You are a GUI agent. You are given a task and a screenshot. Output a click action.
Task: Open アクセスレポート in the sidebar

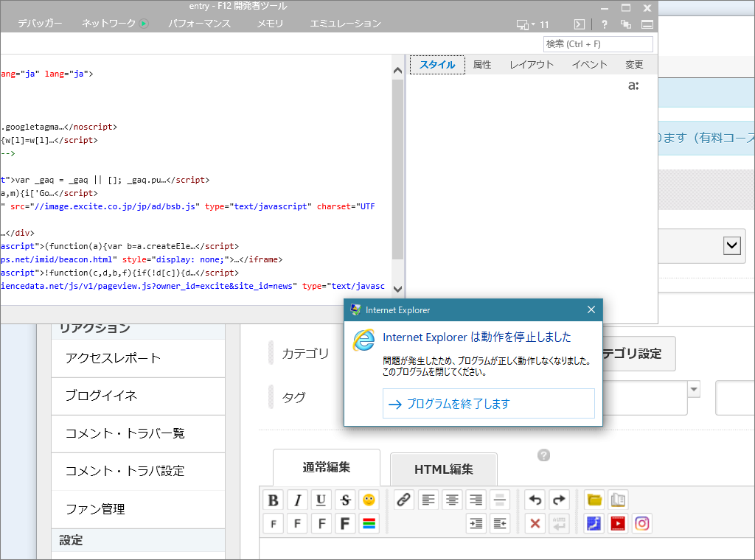coord(138,358)
